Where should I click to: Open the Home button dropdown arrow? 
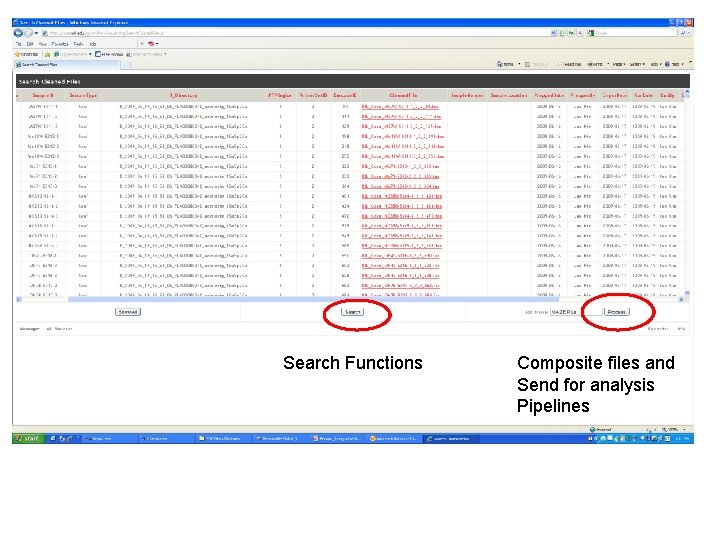click(519, 64)
